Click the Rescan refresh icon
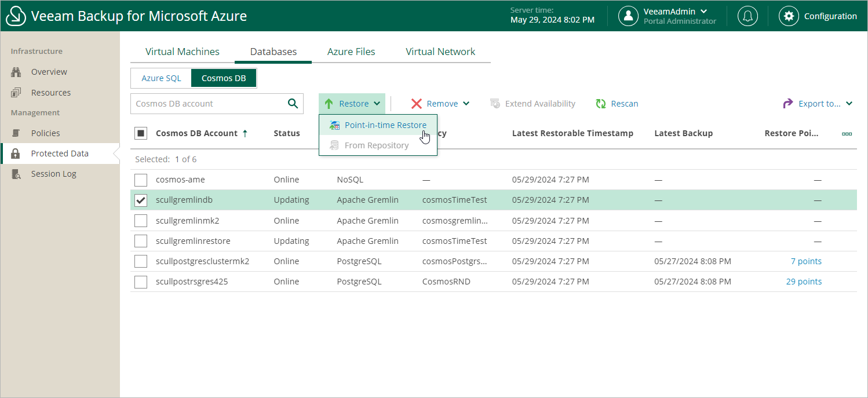Viewport: 868px width, 398px height. [x=601, y=104]
